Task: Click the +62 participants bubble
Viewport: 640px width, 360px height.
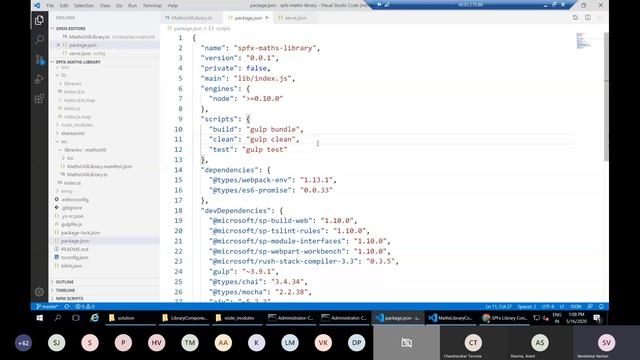Action: tap(23, 343)
